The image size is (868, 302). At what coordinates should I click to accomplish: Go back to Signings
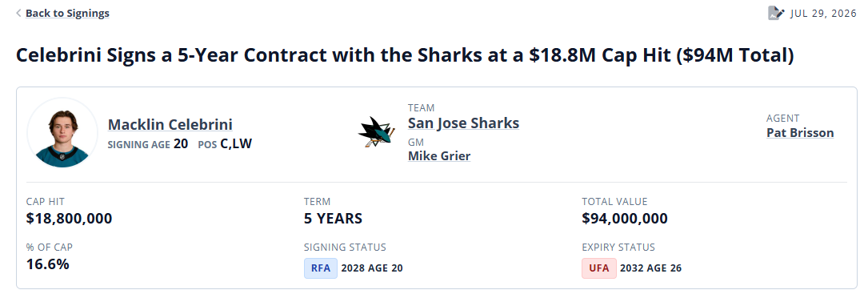pyautogui.click(x=67, y=14)
